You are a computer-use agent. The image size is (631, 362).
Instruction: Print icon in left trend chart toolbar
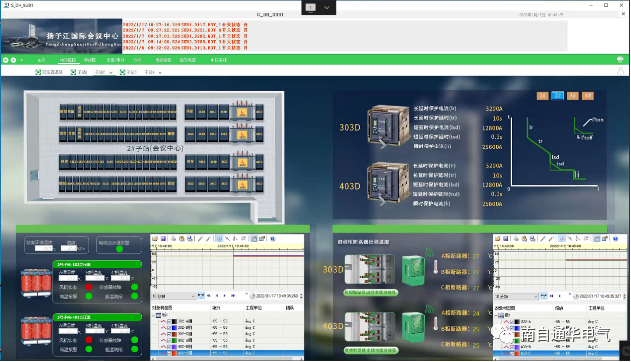pos(174,239)
